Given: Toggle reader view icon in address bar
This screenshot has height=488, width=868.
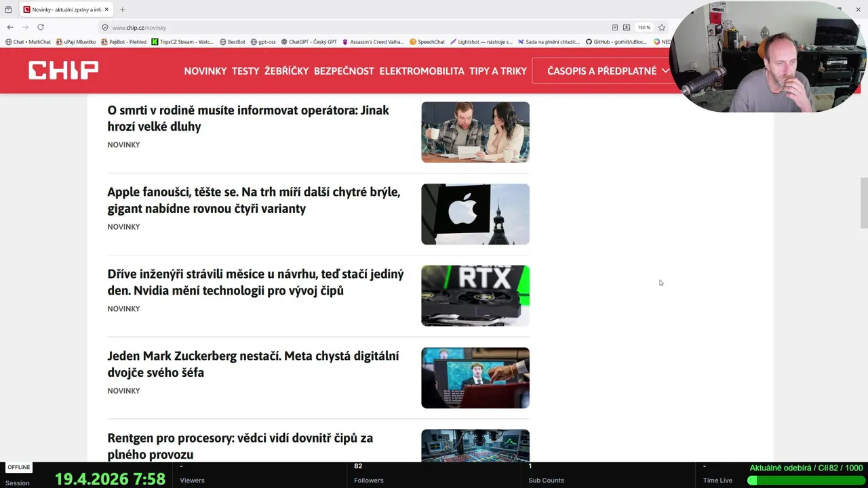Looking at the screenshot, I should point(615,27).
